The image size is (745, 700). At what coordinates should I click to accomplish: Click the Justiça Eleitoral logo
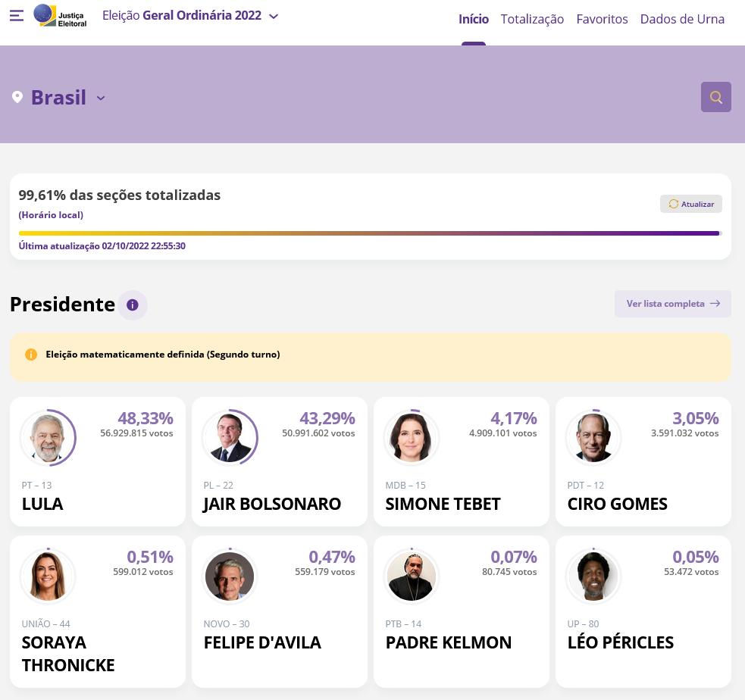pos(60,16)
